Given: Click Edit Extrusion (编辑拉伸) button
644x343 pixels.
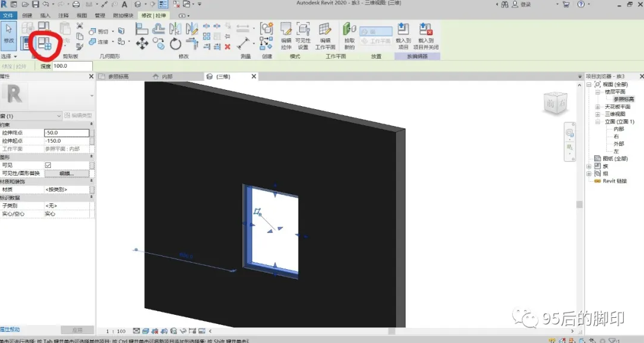Looking at the screenshot, I should tap(286, 36).
